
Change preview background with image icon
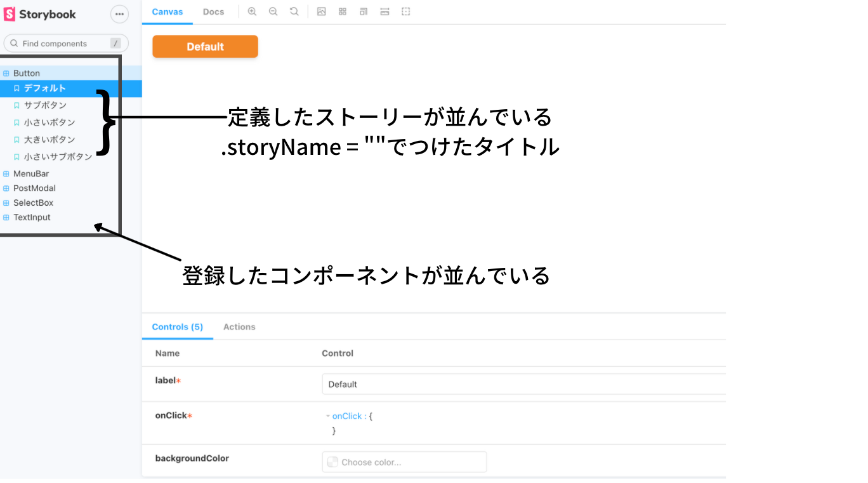pyautogui.click(x=321, y=11)
